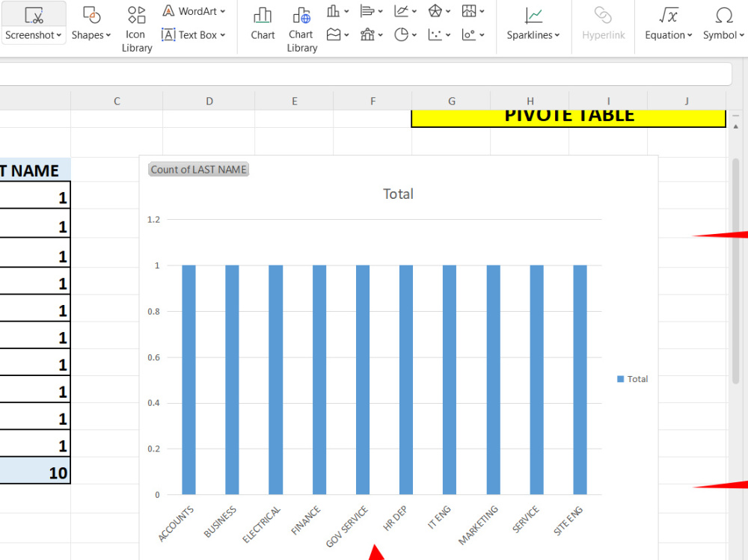This screenshot has height=560, width=748.
Task: Select the scatter chart type icon
Action: pos(435,34)
